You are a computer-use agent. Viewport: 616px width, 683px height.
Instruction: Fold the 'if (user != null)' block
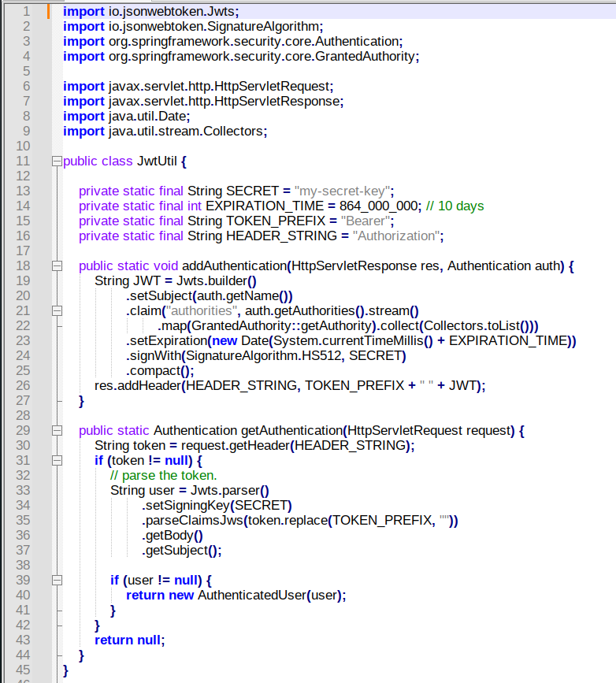click(x=56, y=581)
